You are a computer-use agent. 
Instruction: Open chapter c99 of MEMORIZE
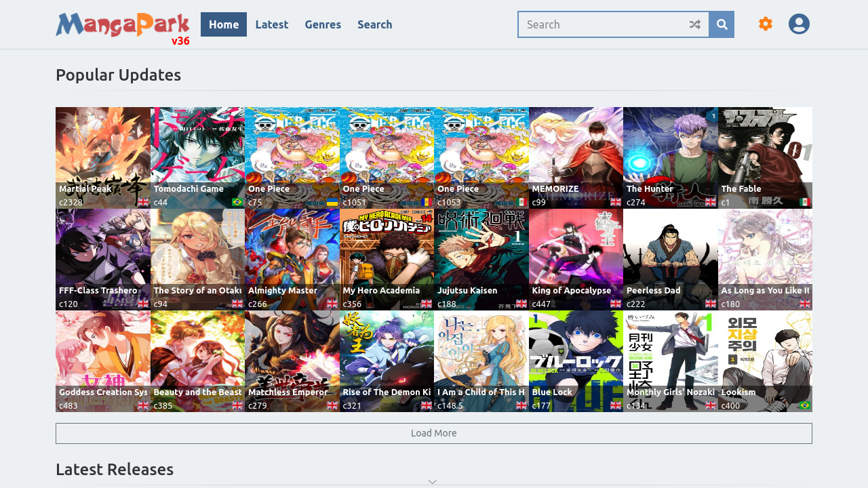pos(539,202)
